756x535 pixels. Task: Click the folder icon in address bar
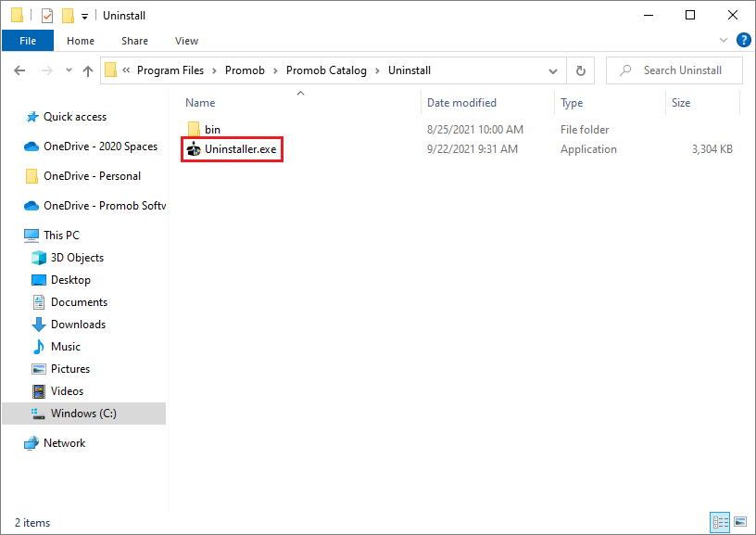(110, 70)
